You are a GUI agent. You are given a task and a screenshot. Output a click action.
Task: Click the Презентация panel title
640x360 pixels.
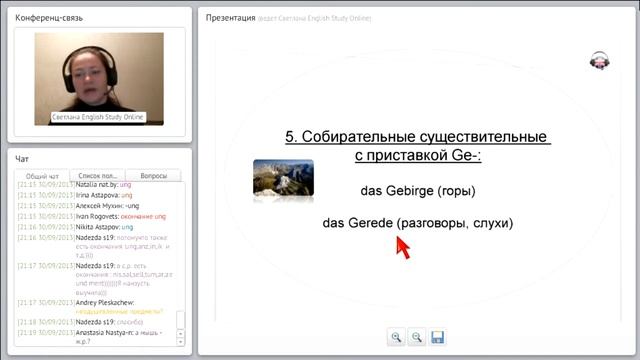point(230,18)
